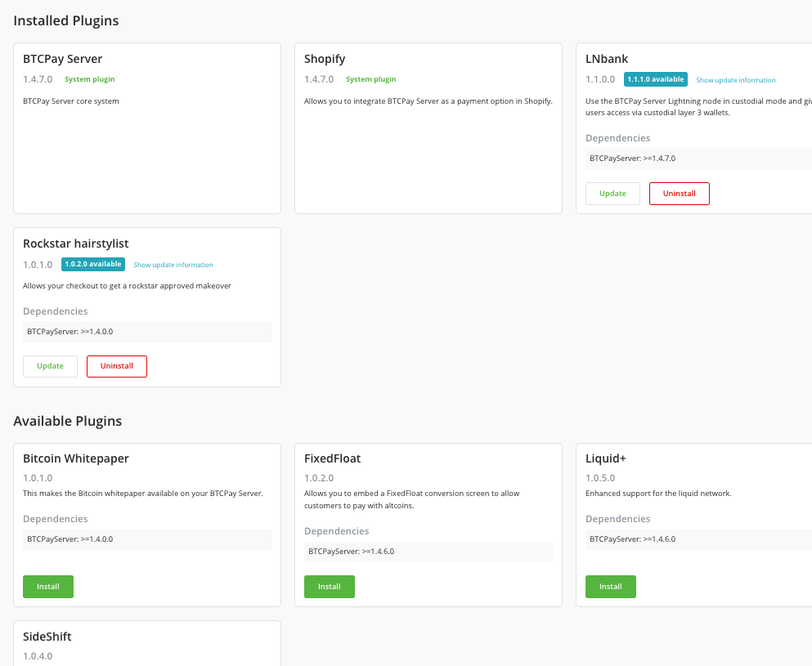Click the '1.0.2.0 available' badge

coord(93,264)
